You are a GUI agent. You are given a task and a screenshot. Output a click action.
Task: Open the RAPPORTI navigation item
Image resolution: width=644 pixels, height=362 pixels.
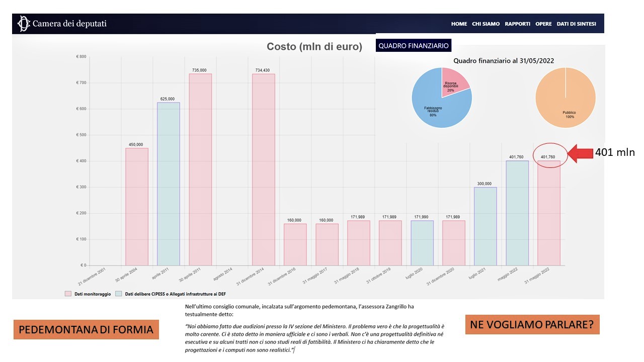click(517, 24)
